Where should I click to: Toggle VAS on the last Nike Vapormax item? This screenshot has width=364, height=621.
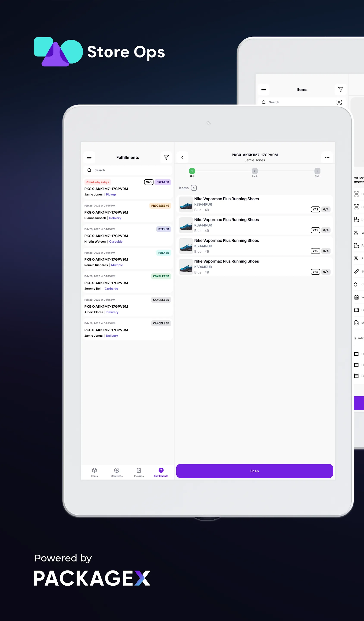pos(315,271)
